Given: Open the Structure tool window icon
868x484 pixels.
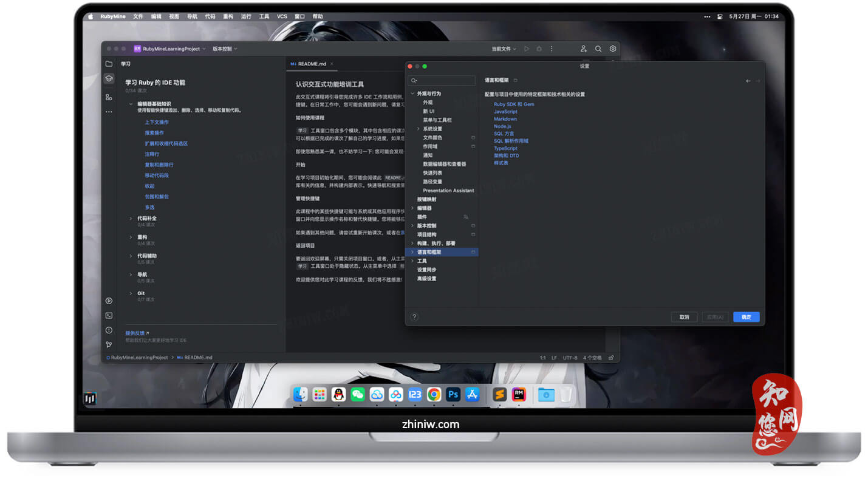Looking at the screenshot, I should 109,97.
